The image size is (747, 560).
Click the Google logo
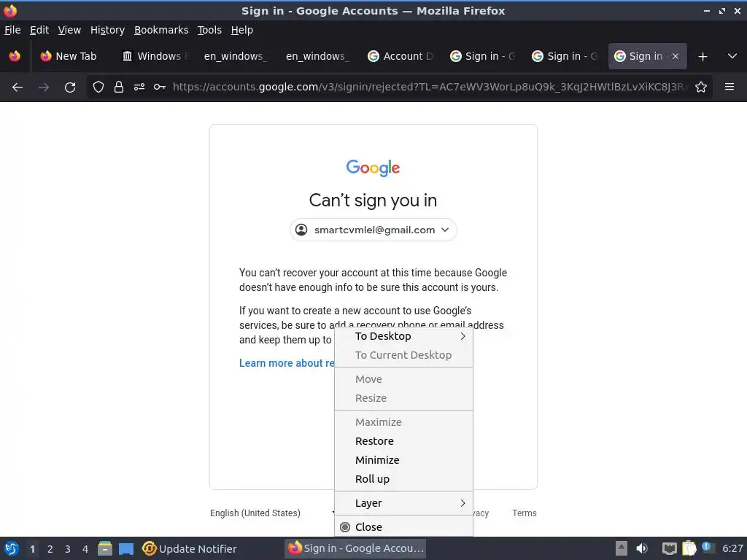(x=373, y=168)
